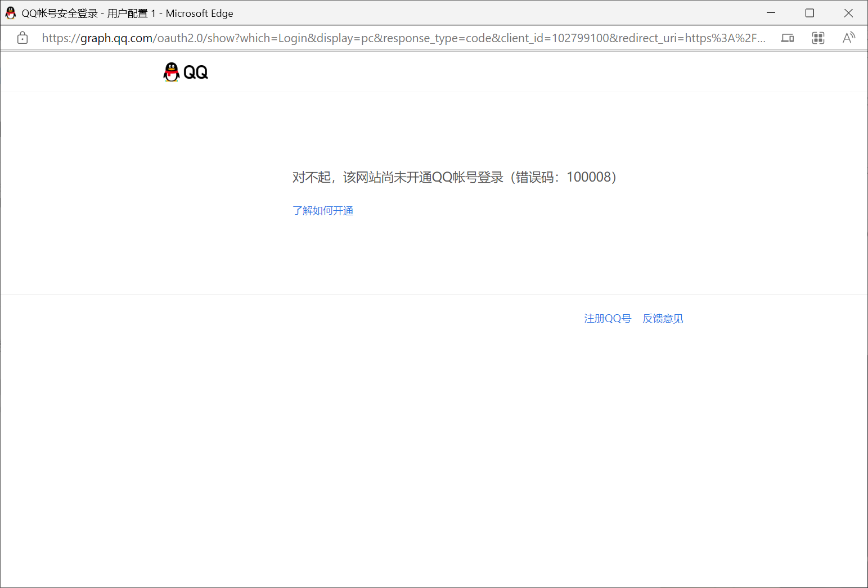Image resolution: width=868 pixels, height=588 pixels.
Task: Close the QQ login Edge window
Action: click(x=848, y=13)
